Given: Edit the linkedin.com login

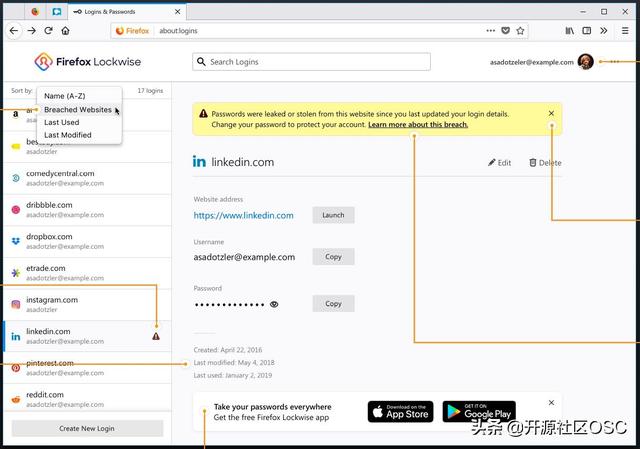Looking at the screenshot, I should [500, 162].
